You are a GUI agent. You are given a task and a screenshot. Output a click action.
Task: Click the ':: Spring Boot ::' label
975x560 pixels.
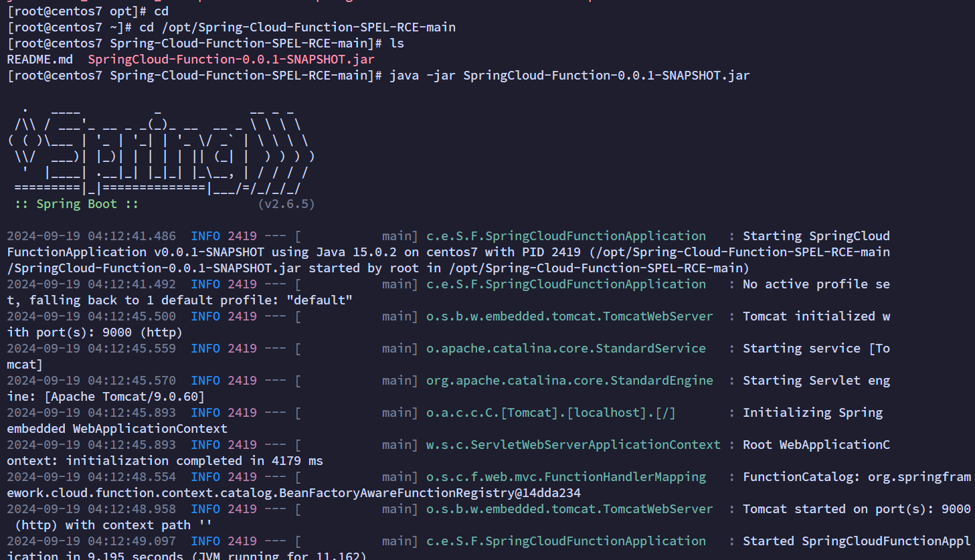[76, 203]
